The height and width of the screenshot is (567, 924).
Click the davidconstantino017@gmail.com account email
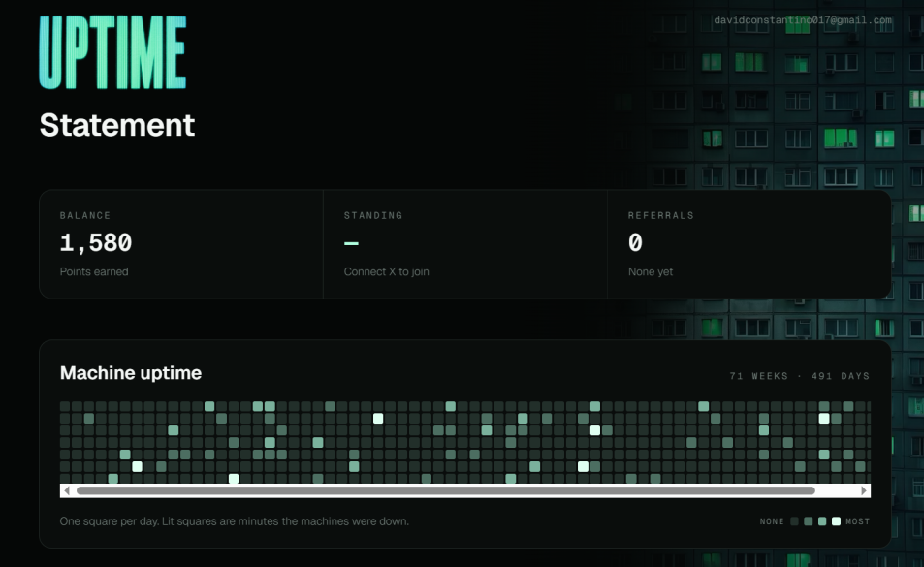[x=803, y=20]
